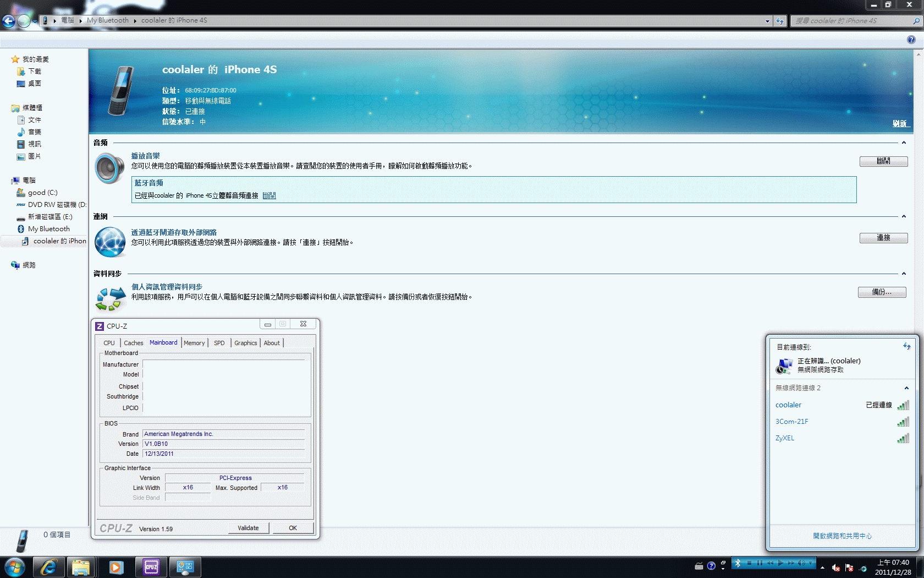Image resolution: width=924 pixels, height=578 pixels.
Task: Click the phone image in the device banner
Action: (122, 91)
